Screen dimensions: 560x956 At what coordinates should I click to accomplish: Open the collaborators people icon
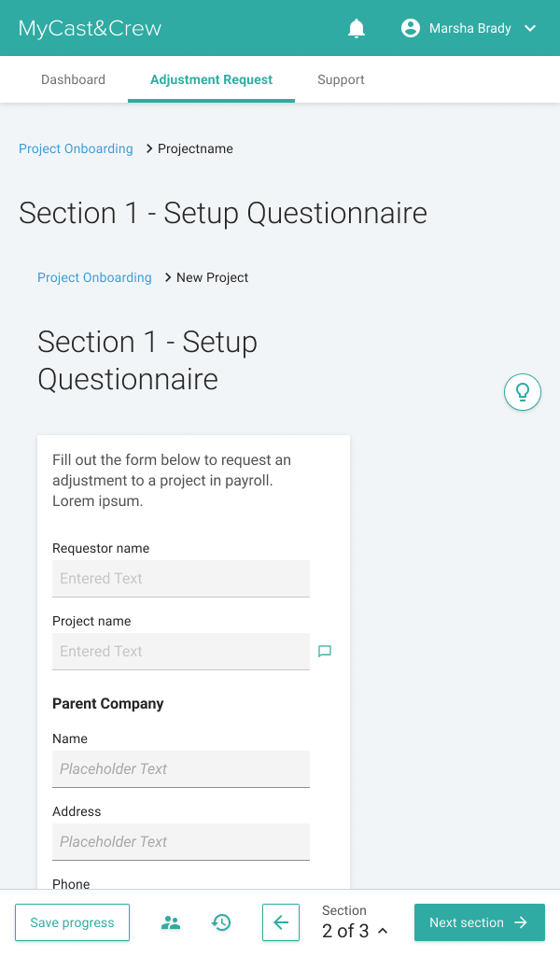[x=171, y=922]
